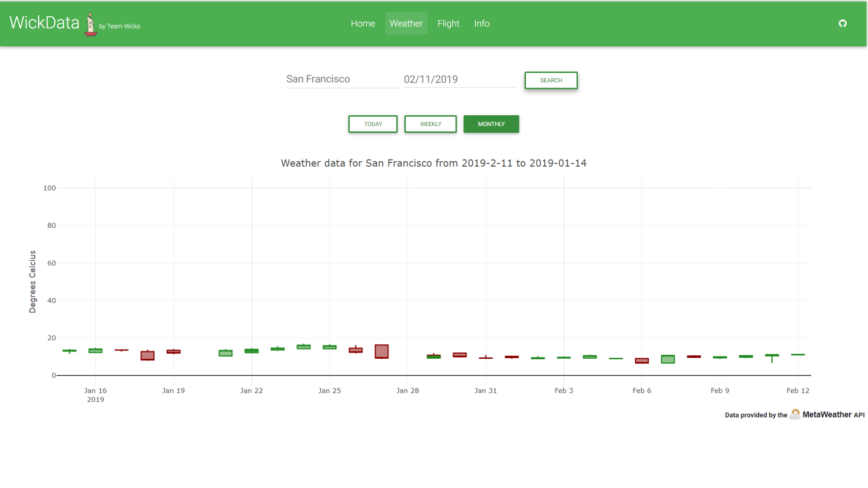The height and width of the screenshot is (488, 868).
Task: Click the chart title text
Action: click(434, 163)
